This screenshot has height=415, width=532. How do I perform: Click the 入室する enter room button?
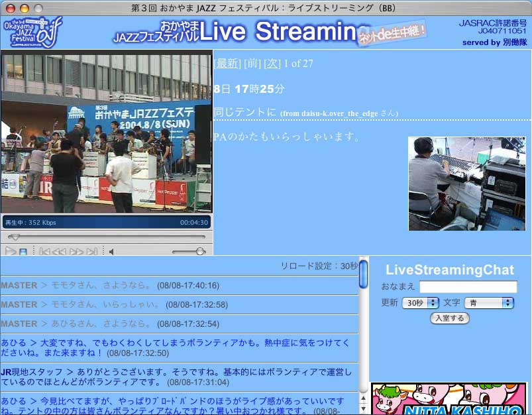(450, 318)
